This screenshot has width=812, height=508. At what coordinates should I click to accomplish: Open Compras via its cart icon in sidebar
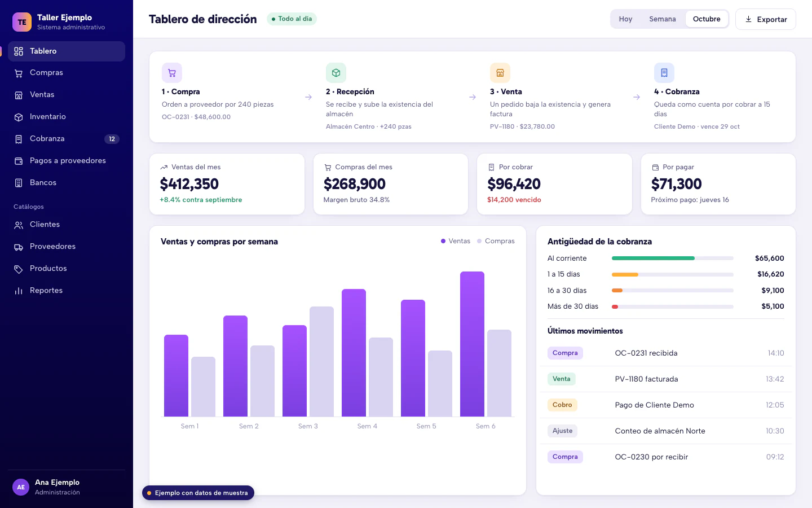point(19,73)
